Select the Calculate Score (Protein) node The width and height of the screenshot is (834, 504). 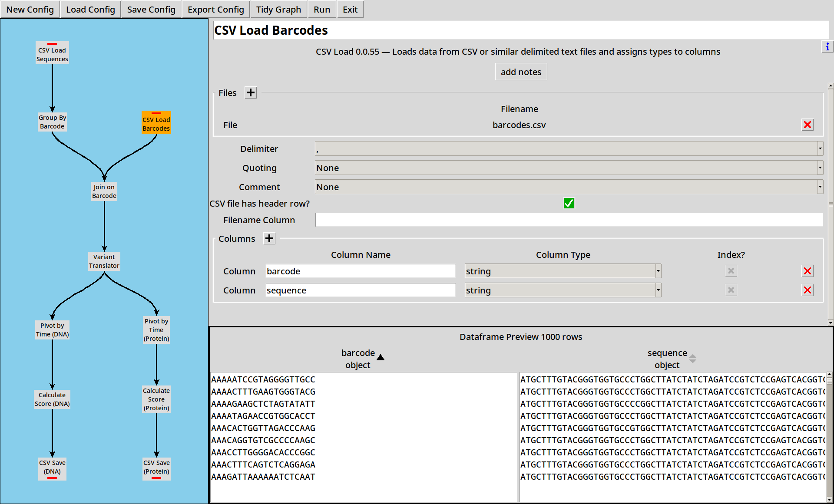tap(156, 399)
